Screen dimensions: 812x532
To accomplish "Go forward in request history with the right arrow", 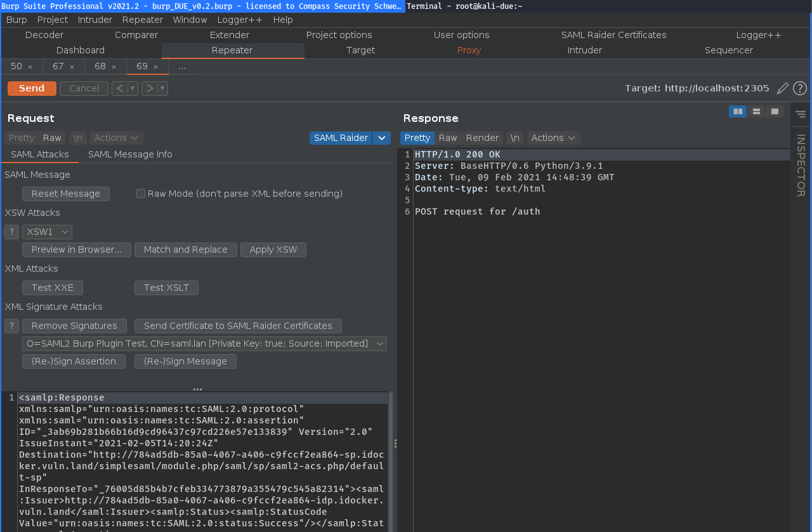I will (x=150, y=88).
